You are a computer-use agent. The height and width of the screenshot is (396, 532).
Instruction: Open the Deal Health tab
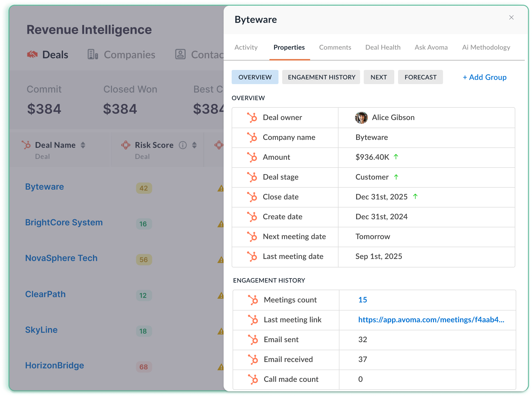click(383, 47)
